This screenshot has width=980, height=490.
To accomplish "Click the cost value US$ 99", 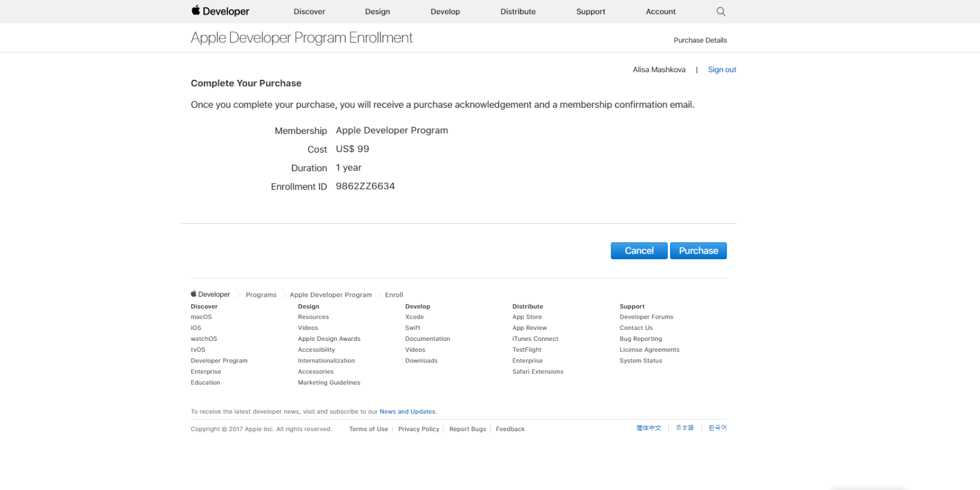I will (352, 149).
